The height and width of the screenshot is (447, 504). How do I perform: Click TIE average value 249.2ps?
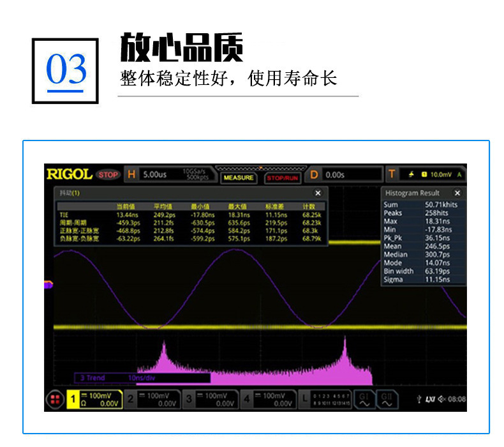click(164, 215)
